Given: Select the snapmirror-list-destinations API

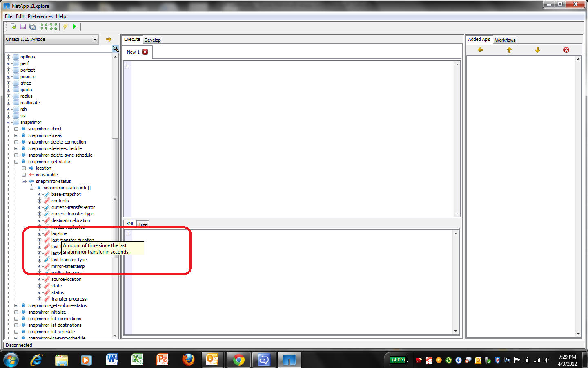Looking at the screenshot, I should 55,325.
